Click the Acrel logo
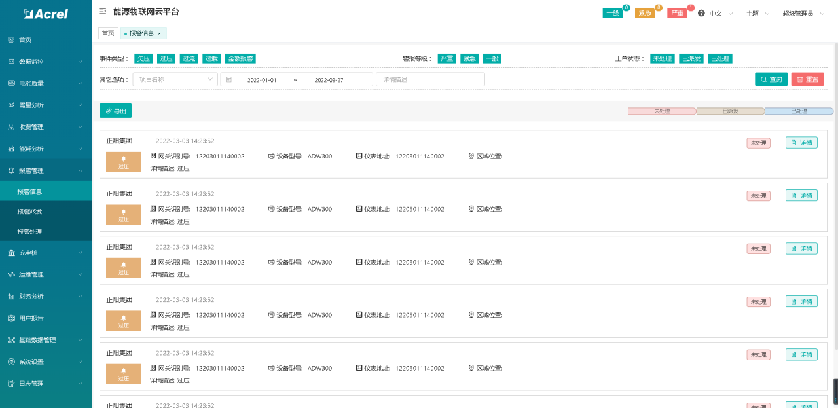This screenshot has width=838, height=409. coord(46,14)
